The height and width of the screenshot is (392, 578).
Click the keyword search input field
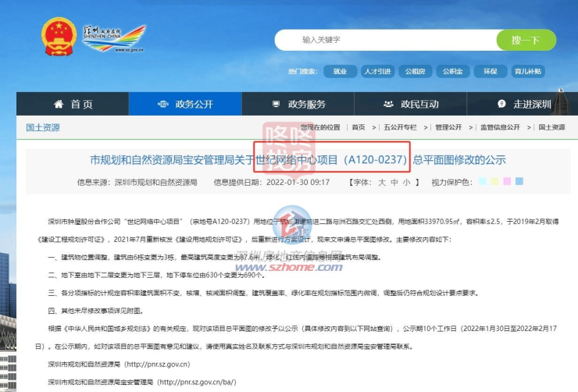coord(391,40)
